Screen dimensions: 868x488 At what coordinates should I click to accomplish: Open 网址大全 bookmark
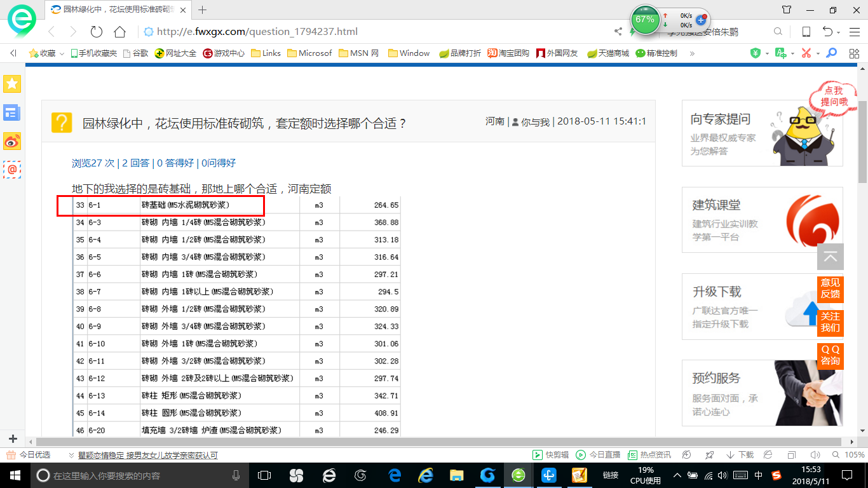click(x=176, y=53)
